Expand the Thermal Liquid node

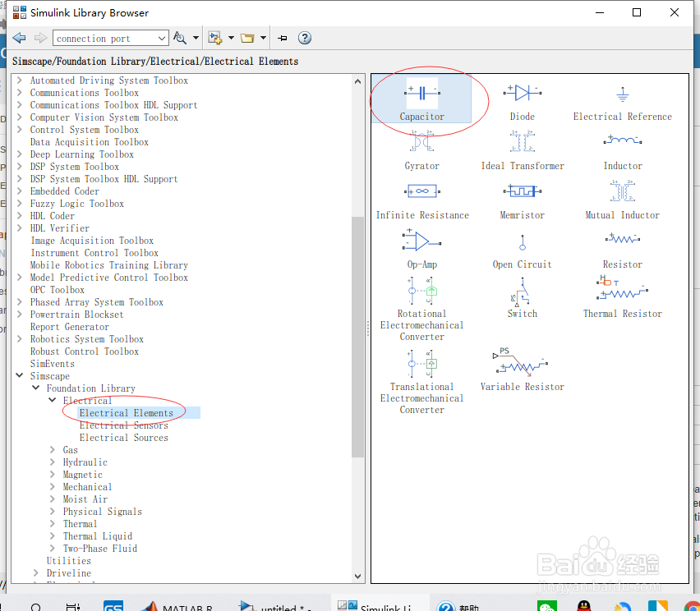click(x=53, y=535)
